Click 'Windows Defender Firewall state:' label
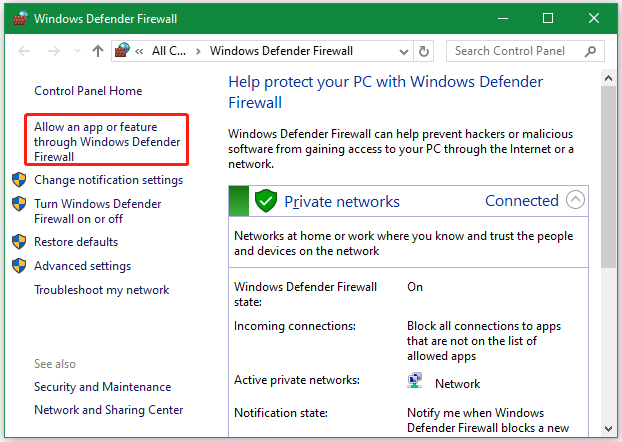The image size is (622, 442). [305, 294]
